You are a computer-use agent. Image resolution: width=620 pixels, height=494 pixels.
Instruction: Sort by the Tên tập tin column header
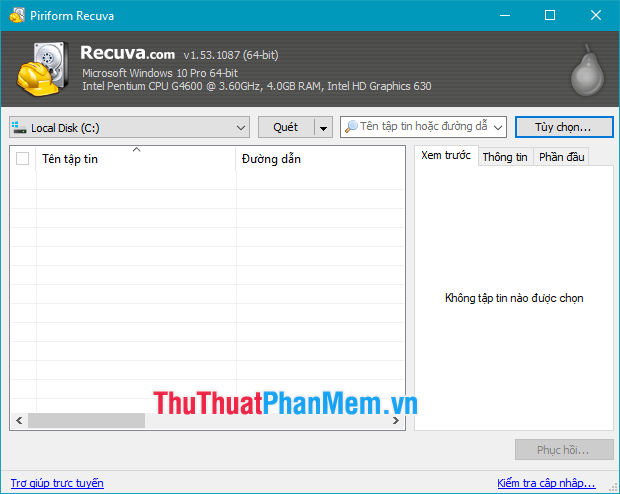click(x=136, y=159)
